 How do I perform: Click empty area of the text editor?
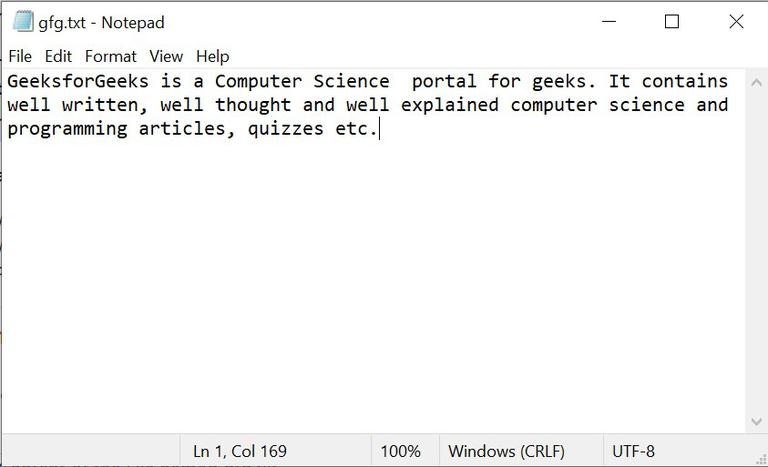click(370, 290)
